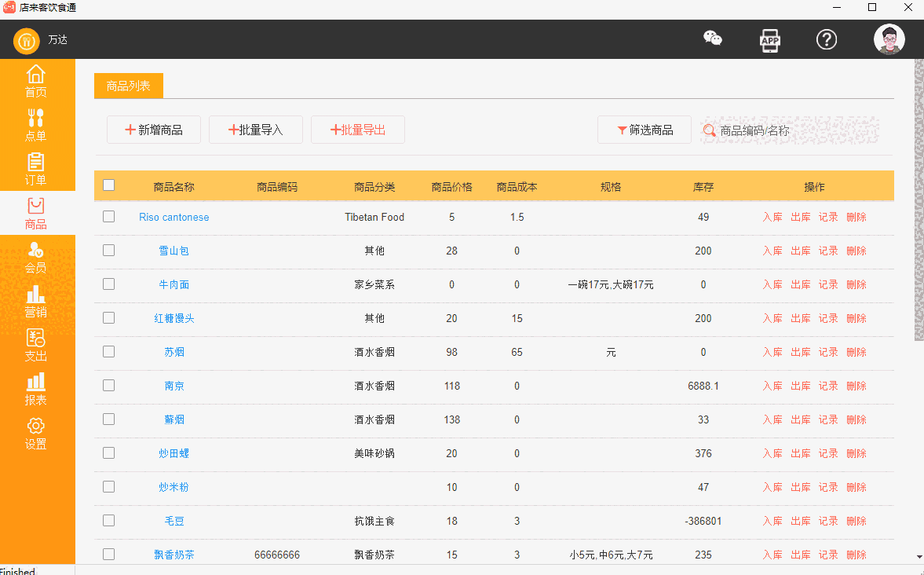Switch to the 商品列表 tab
This screenshot has height=575, width=924.
click(129, 86)
